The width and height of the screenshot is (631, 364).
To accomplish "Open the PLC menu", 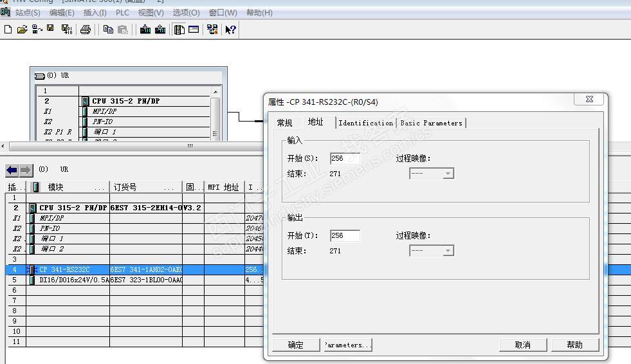I will (x=122, y=13).
